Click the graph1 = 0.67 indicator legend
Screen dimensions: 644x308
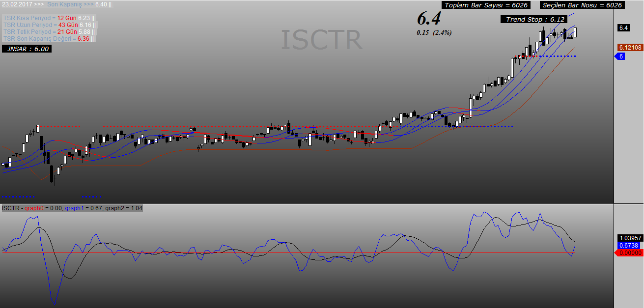point(84,208)
